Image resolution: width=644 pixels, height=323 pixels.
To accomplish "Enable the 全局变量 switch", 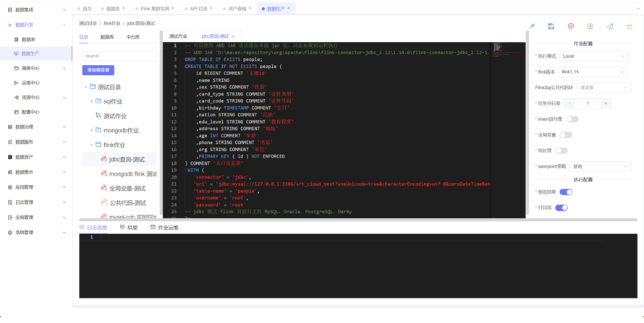I will coord(565,134).
